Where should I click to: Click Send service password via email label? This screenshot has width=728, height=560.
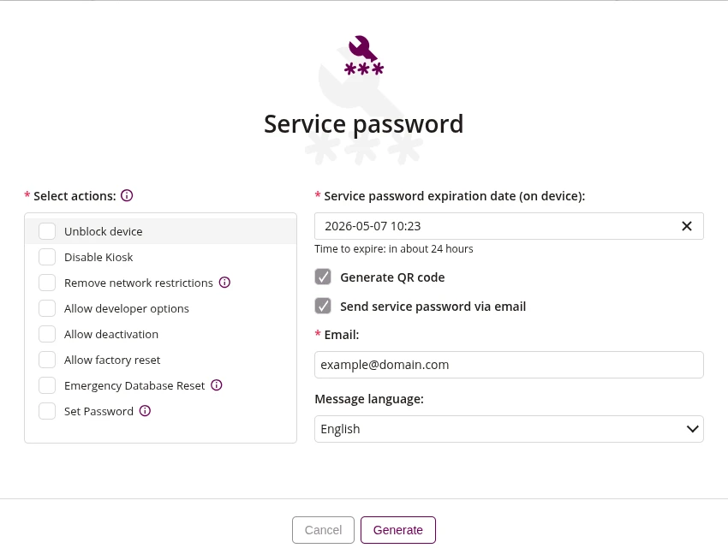[x=433, y=307]
